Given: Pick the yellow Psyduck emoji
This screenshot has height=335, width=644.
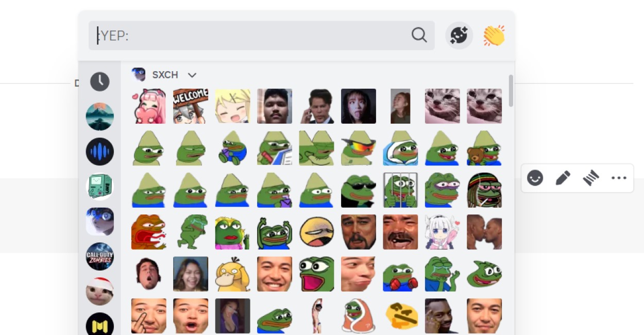Looking at the screenshot, I should pos(233,274).
